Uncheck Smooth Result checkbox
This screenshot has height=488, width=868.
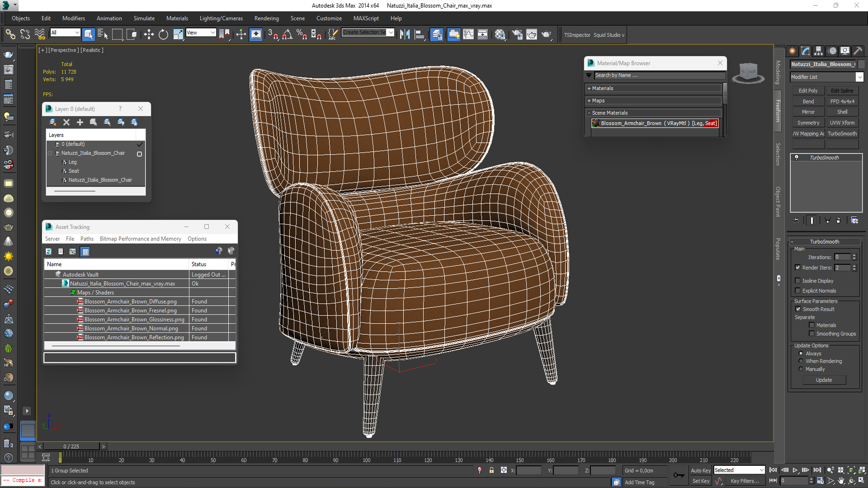(x=798, y=309)
